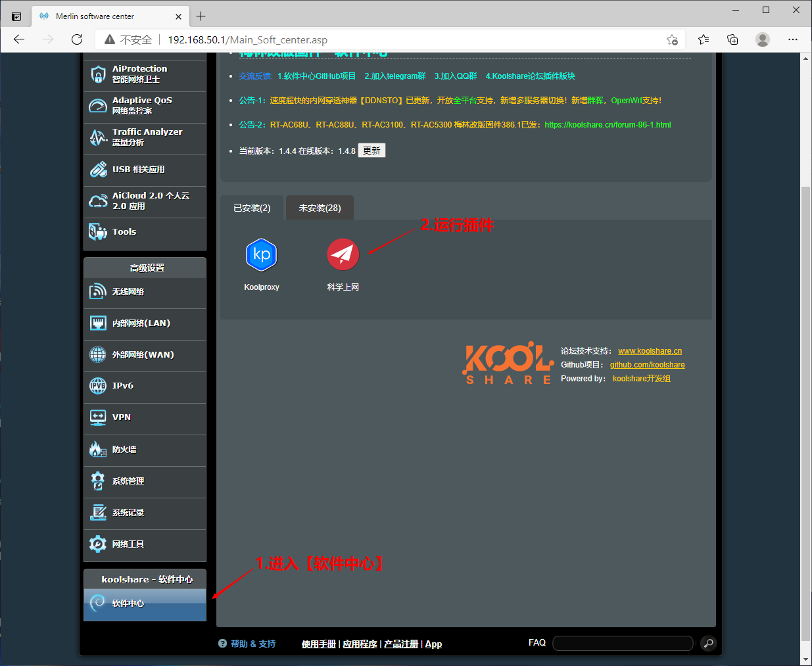The height and width of the screenshot is (666, 812).
Task: Select the 已安装(2) tab
Action: 252,208
